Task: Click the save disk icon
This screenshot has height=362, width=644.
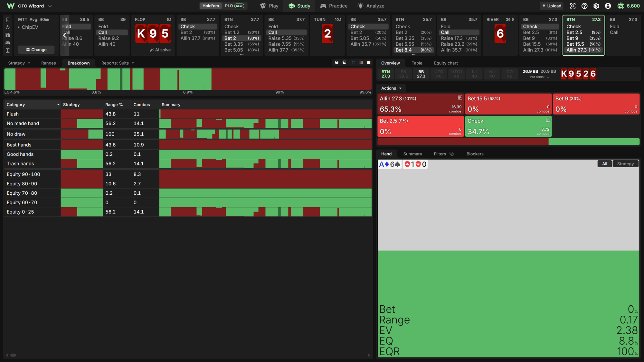Action: [x=8, y=35]
